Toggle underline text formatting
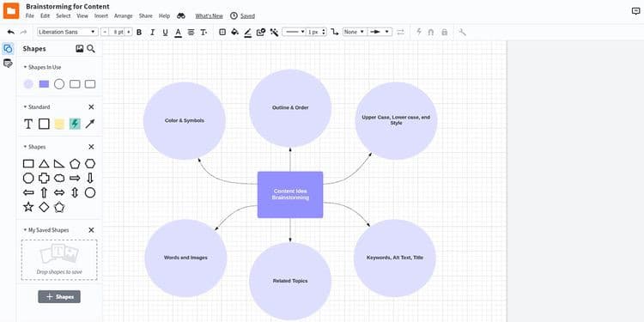644x322 pixels. tap(165, 32)
